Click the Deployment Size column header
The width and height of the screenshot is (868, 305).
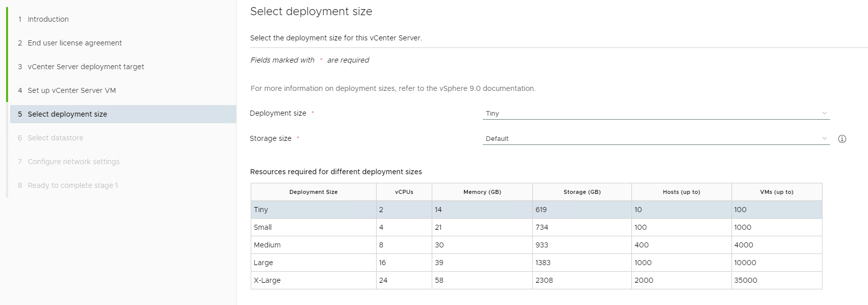coord(313,192)
